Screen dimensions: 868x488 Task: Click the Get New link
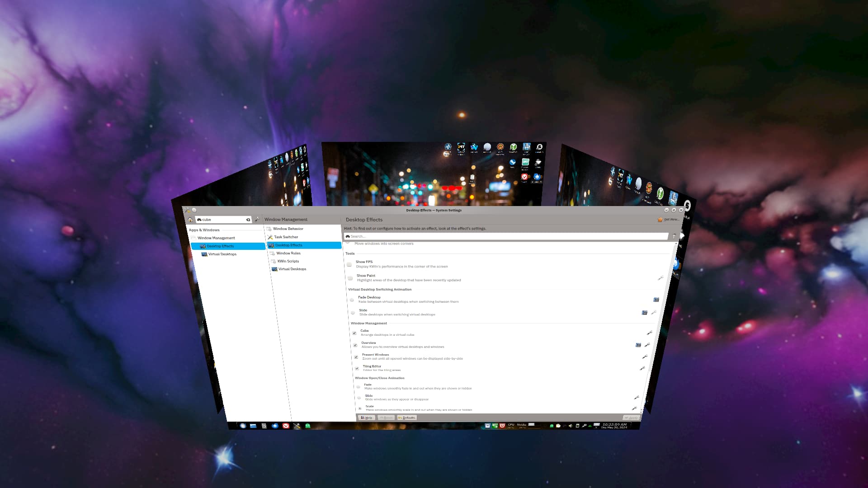[x=670, y=220]
